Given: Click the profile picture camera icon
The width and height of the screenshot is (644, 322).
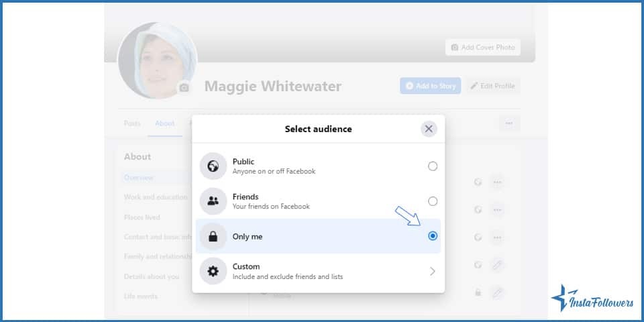Looking at the screenshot, I should [184, 87].
